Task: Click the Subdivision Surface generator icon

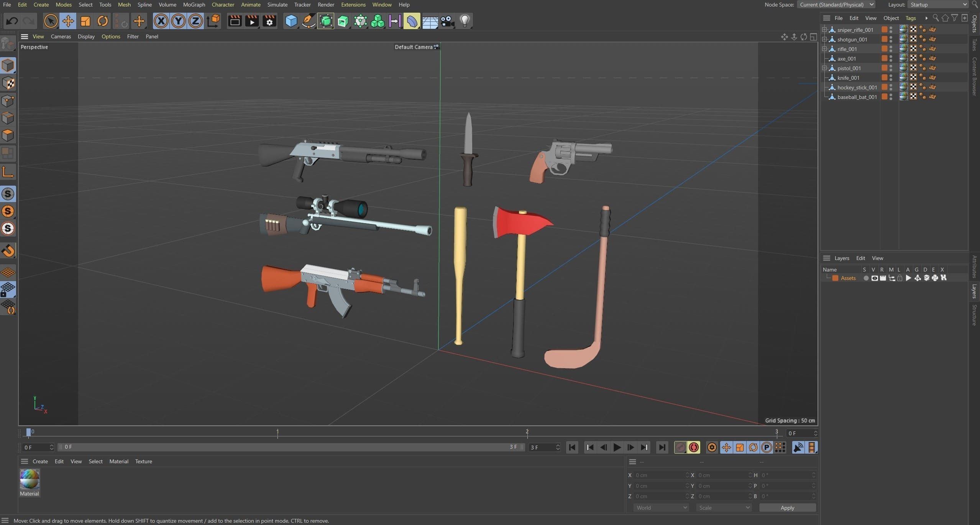Action: click(x=326, y=21)
